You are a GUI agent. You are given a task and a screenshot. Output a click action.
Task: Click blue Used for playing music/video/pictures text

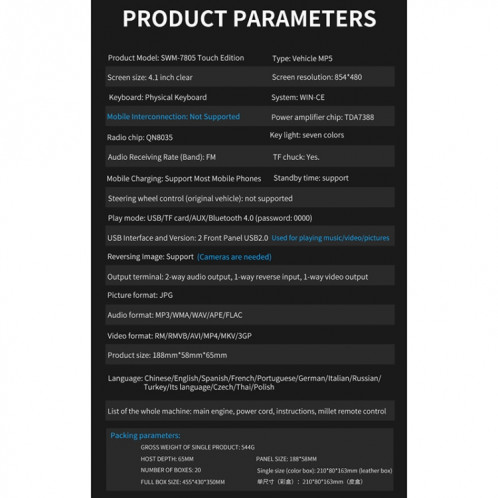[x=330, y=238]
